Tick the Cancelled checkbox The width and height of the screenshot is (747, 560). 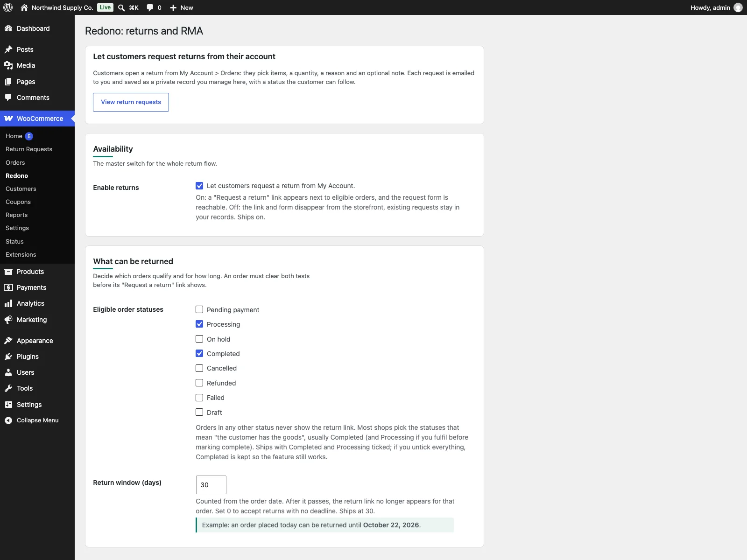click(x=199, y=368)
